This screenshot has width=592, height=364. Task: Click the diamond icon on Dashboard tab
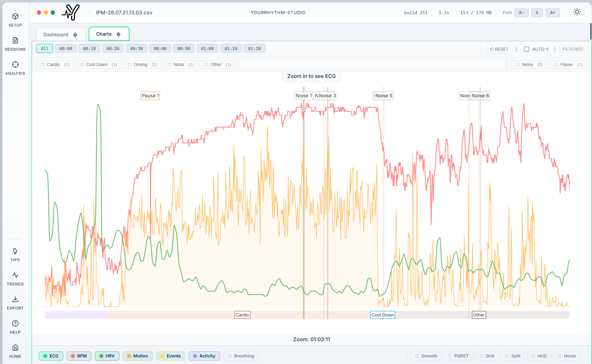click(x=75, y=35)
